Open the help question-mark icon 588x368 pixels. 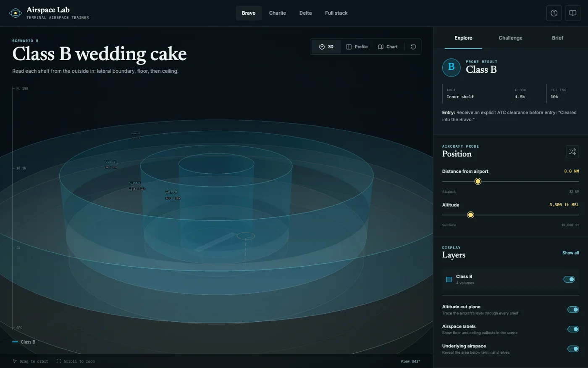click(554, 13)
